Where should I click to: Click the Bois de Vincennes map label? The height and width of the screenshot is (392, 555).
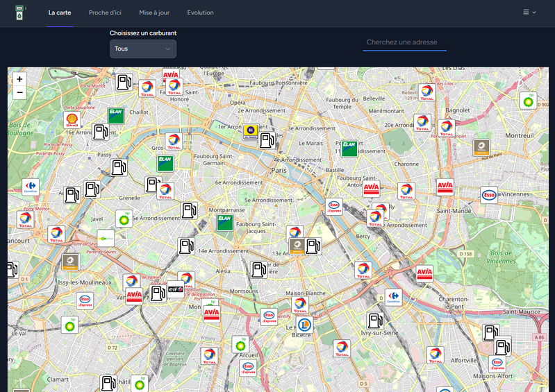coord(501,257)
